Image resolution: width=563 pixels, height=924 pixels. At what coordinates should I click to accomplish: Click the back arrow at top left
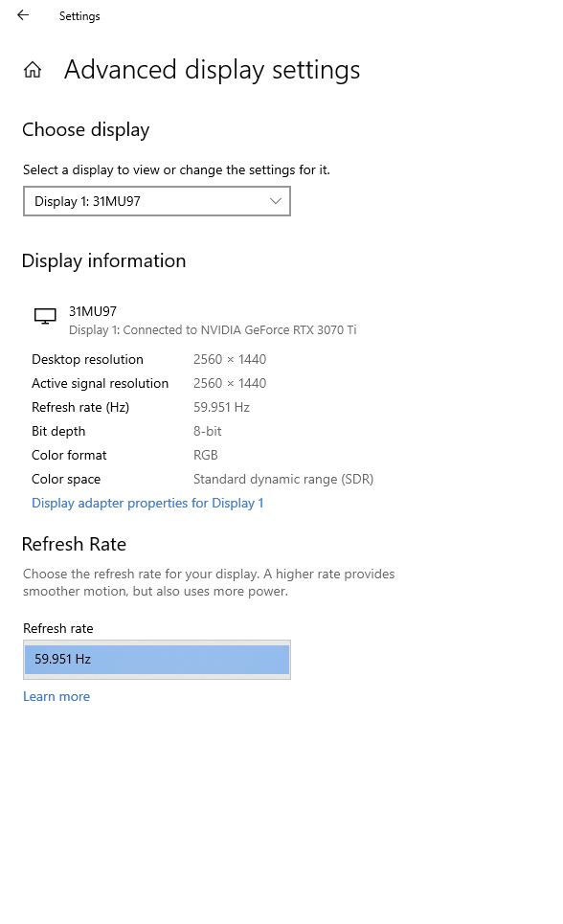point(22,15)
